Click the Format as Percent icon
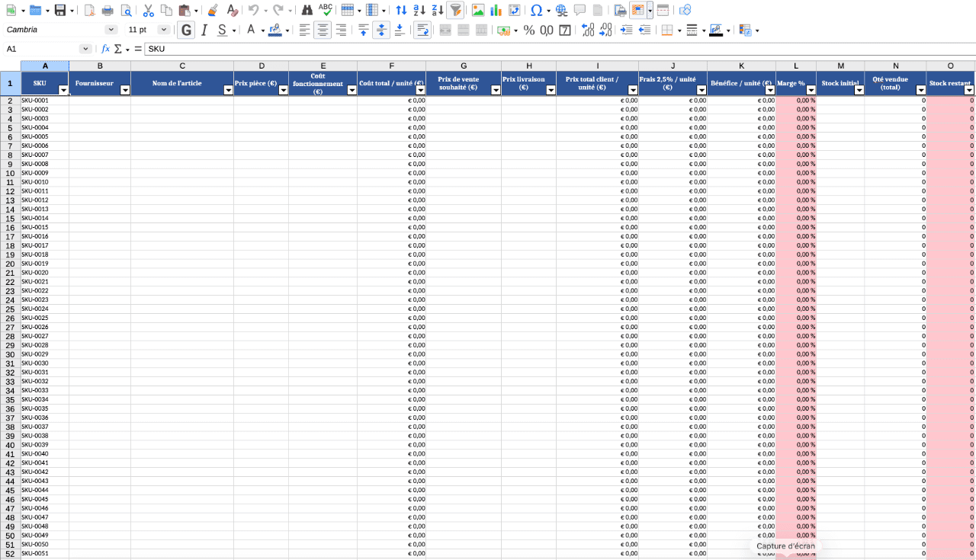Viewport: 976px width, 560px height. [528, 30]
